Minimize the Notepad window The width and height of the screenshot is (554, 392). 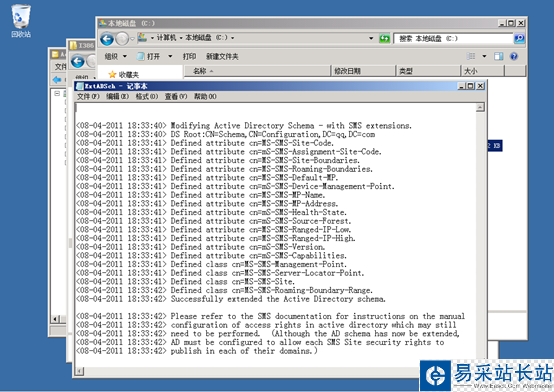coord(461,86)
